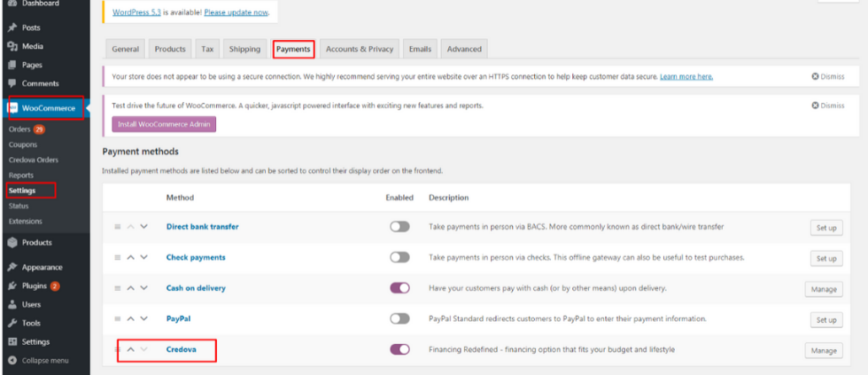Open the Shipping tab

pos(244,49)
